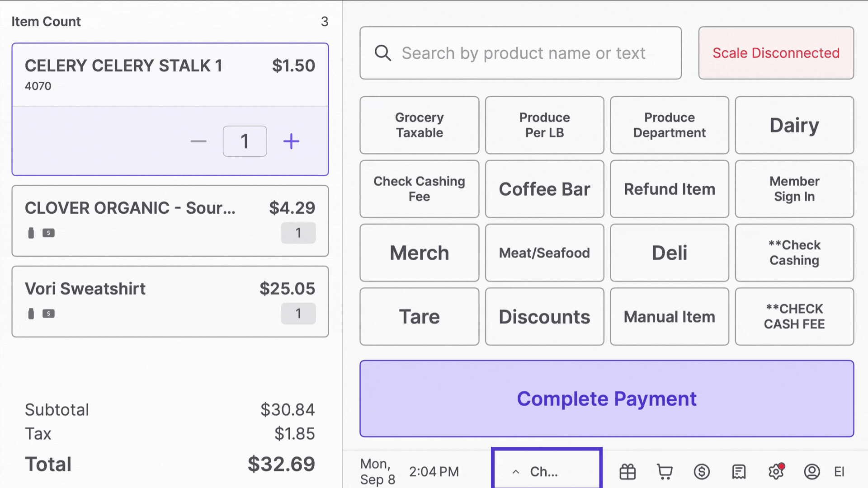Open the receipt history icon
This screenshot has height=488, width=868.
tap(739, 471)
